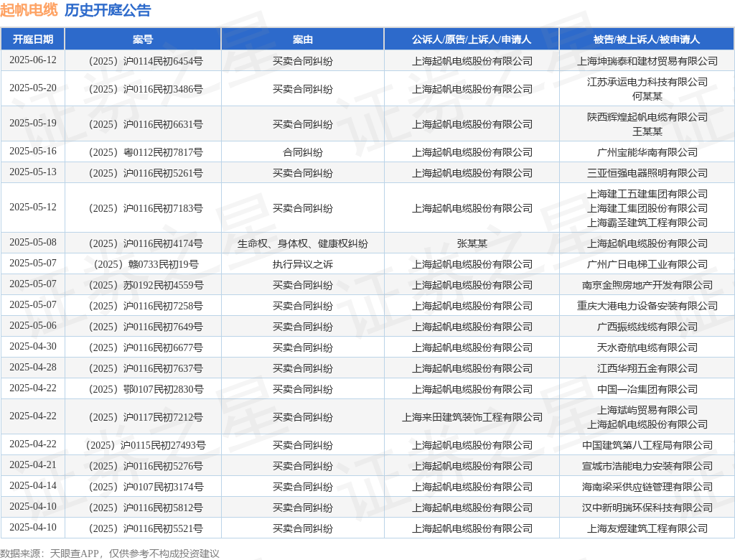
Task: Click cause 生命权、身体权、健康权纠纷
Action: pos(303,243)
